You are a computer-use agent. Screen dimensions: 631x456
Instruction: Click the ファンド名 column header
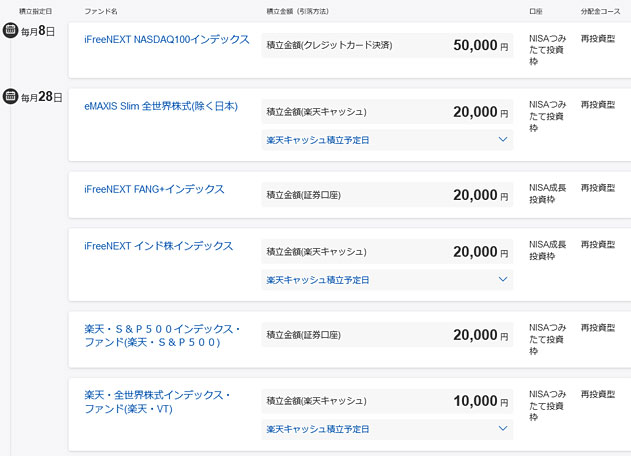[x=101, y=11]
